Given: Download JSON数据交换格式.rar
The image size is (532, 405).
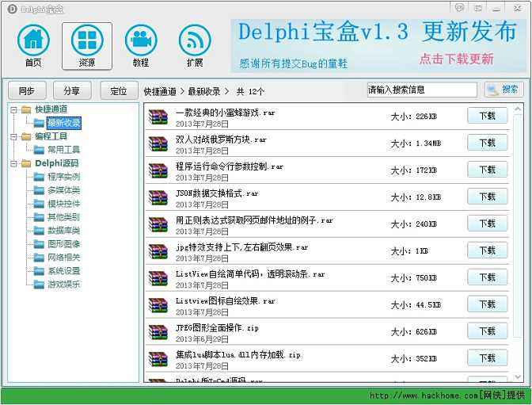Looking at the screenshot, I should [488, 197].
